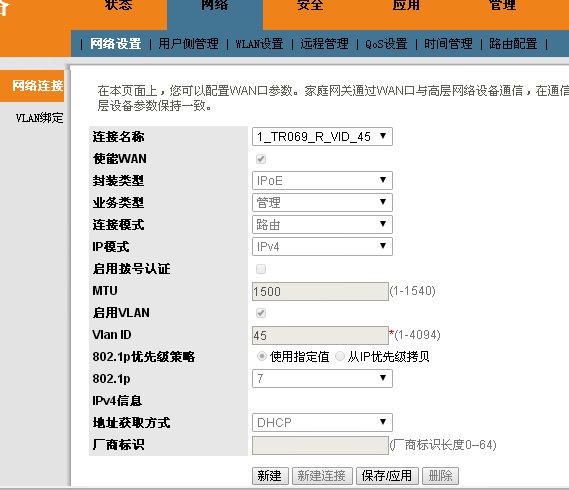569x490 pixels.
Task: Open the 连接名称 dropdown 1_TR069_R_VID_45
Action: click(x=322, y=136)
